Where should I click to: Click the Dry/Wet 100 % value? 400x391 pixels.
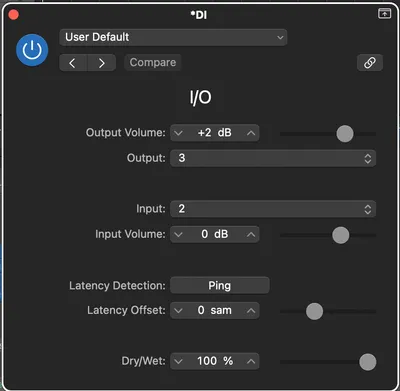tap(215, 361)
